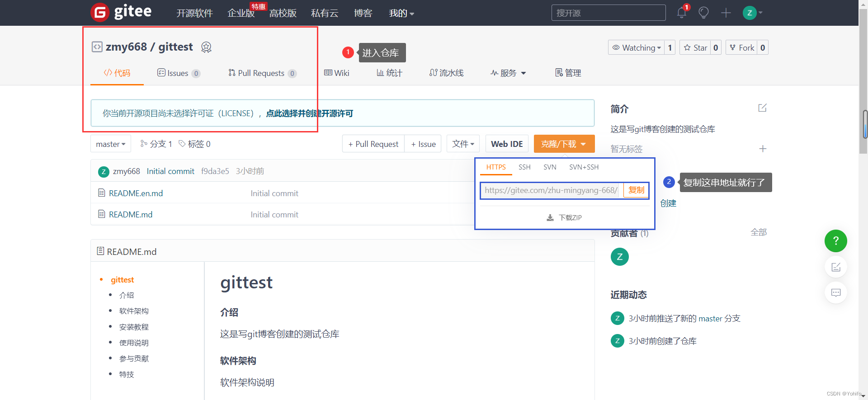Open the Gitee logo home link
This screenshot has height=400, width=868.
tap(121, 12)
